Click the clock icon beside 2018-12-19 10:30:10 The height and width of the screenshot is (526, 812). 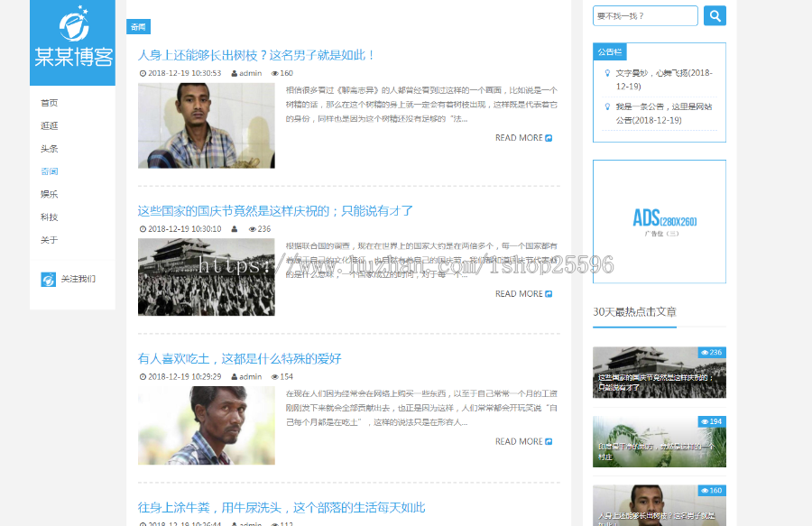click(143, 229)
